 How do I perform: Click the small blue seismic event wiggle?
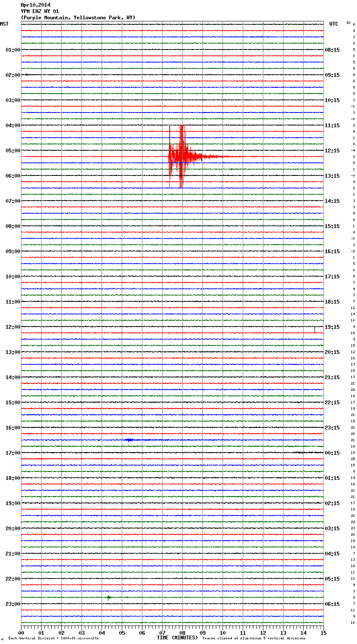[129, 440]
